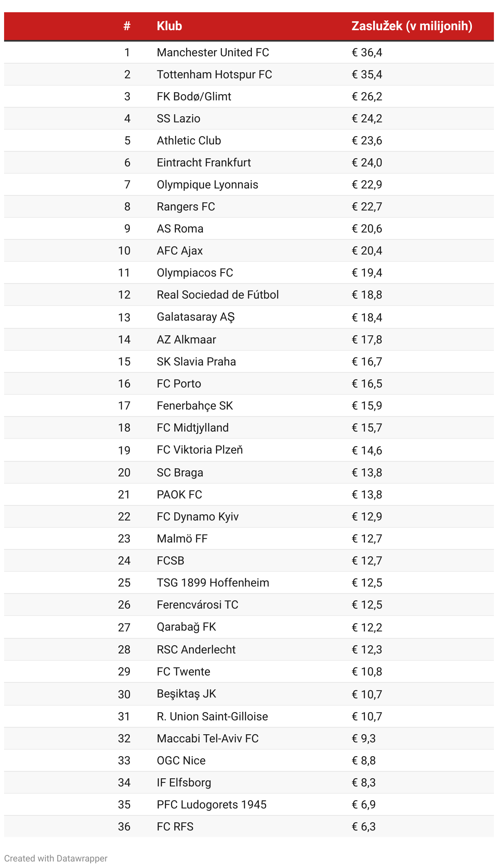Click the AFC Ajax row
This screenshot has width=498, height=868.
249,250
